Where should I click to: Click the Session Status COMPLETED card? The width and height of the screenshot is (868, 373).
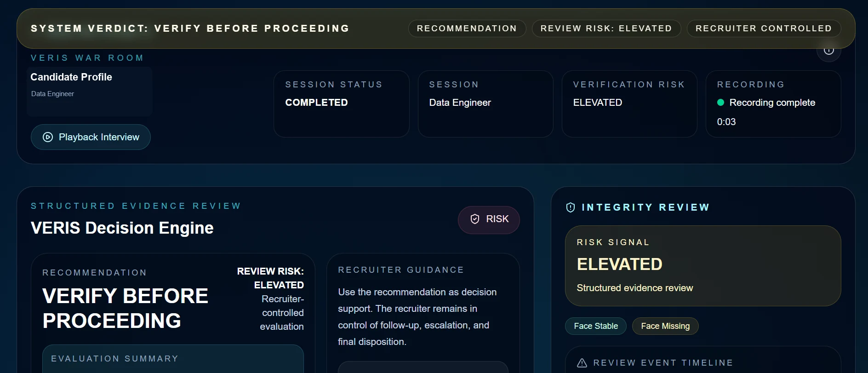(x=342, y=104)
